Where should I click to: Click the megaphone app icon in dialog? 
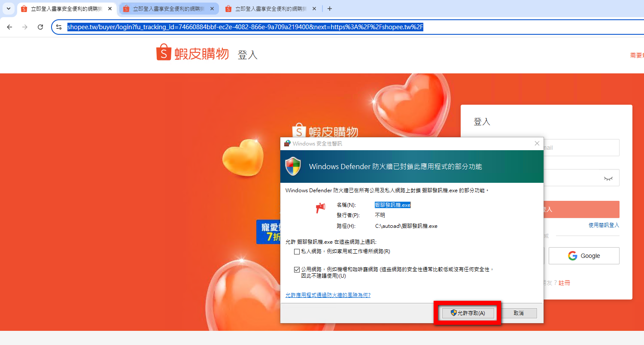coord(320,207)
